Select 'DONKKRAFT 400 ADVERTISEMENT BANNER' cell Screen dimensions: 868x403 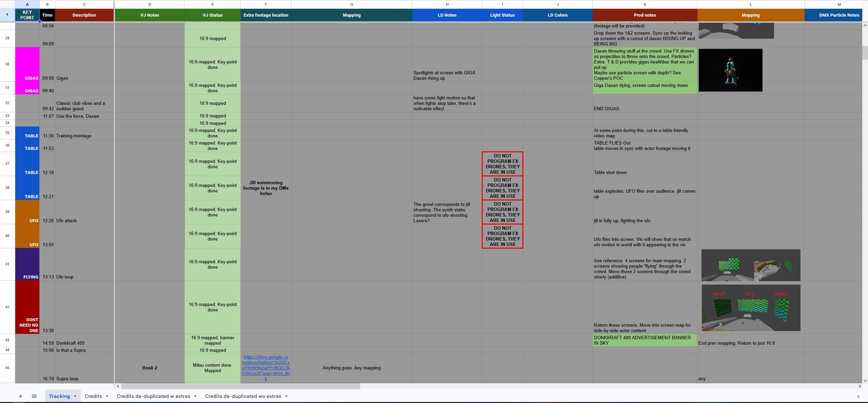pyautogui.click(x=645, y=340)
